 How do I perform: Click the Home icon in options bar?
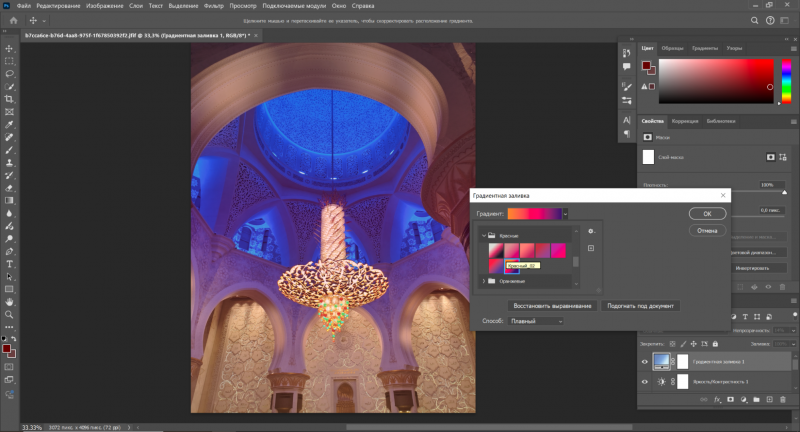tap(11, 20)
